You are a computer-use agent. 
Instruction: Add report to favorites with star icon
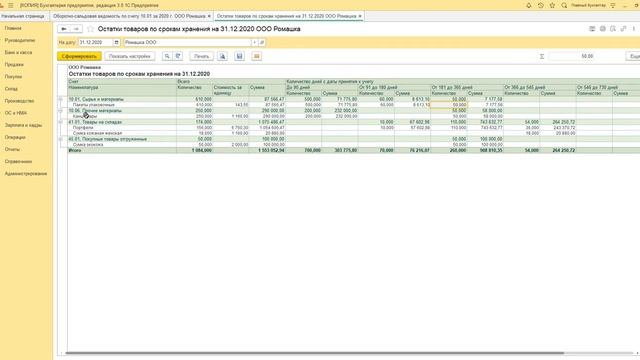click(90, 29)
